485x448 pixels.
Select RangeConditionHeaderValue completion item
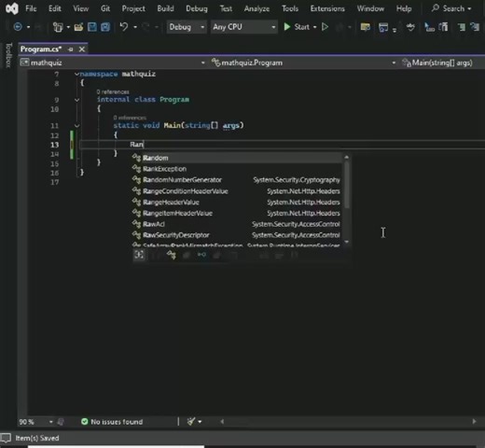[x=237, y=191]
